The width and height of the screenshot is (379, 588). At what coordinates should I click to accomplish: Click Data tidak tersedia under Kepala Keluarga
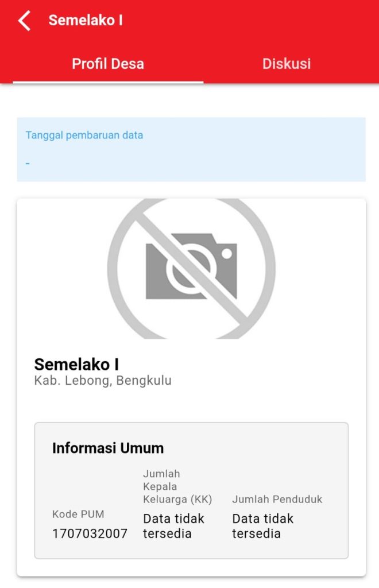click(x=173, y=526)
